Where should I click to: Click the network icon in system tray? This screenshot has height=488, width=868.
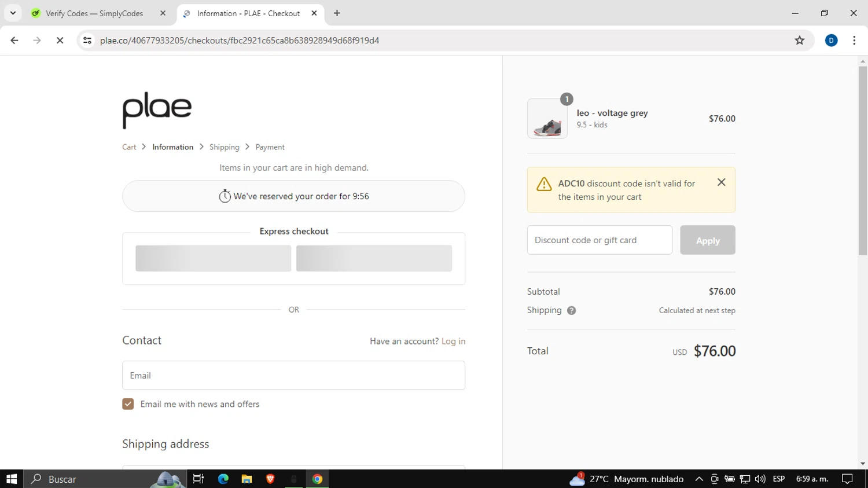[745, 479]
